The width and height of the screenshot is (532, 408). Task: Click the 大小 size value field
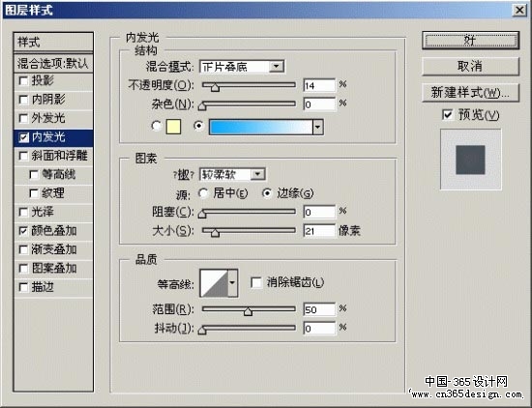coord(319,231)
